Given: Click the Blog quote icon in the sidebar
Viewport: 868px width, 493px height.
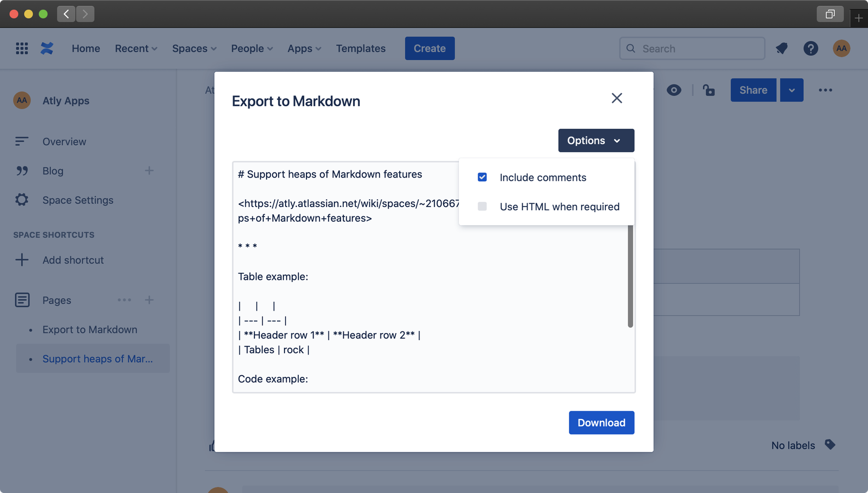Looking at the screenshot, I should (22, 171).
